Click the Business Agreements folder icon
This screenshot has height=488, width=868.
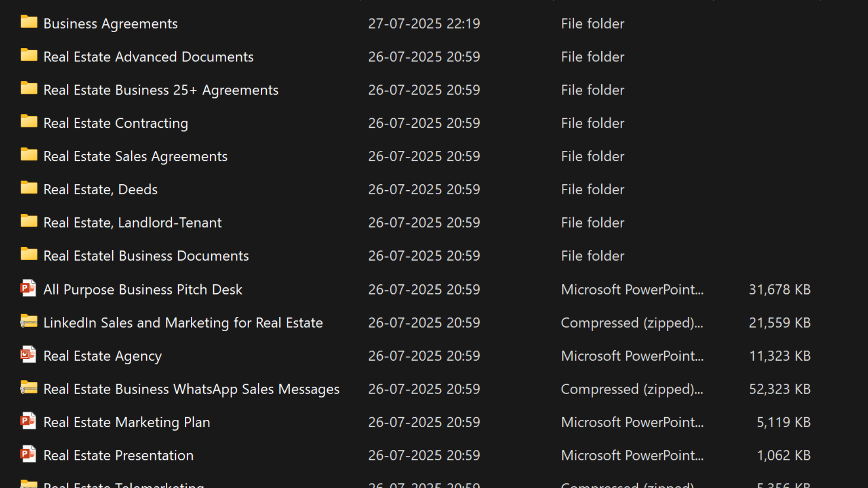(x=29, y=22)
